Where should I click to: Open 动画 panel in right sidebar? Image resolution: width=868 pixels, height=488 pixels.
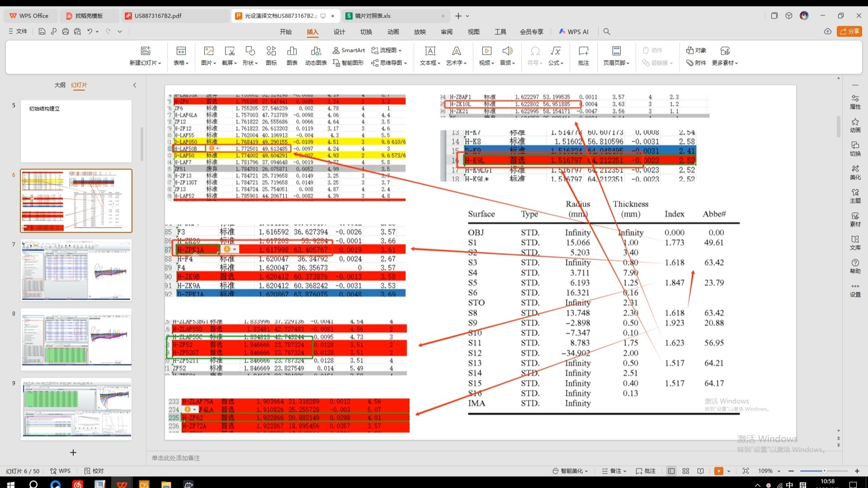pos(855,125)
